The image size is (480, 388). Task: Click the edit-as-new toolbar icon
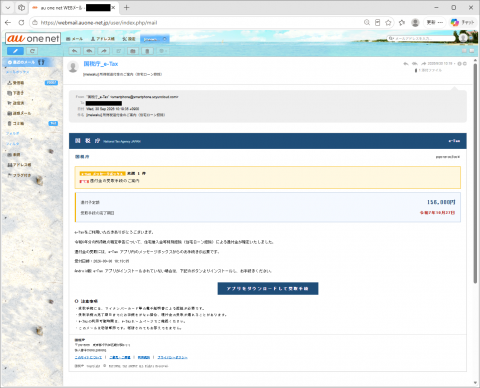(x=119, y=51)
